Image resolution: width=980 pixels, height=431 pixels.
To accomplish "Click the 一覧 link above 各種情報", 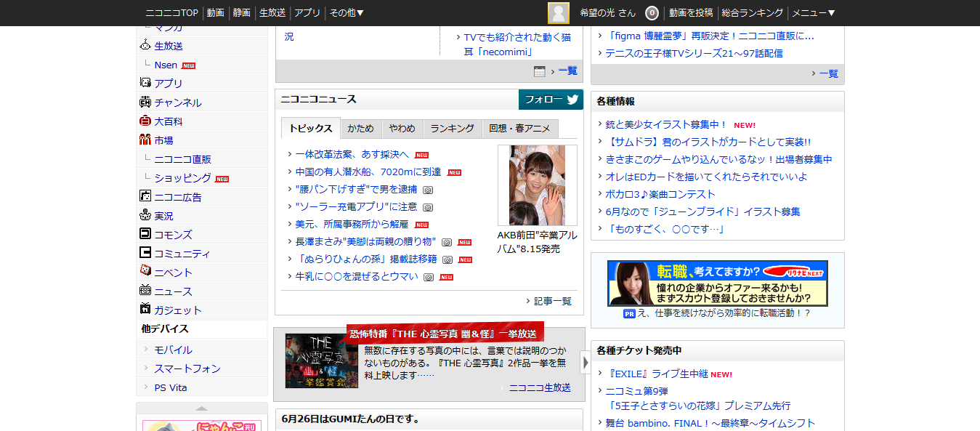I will (829, 73).
